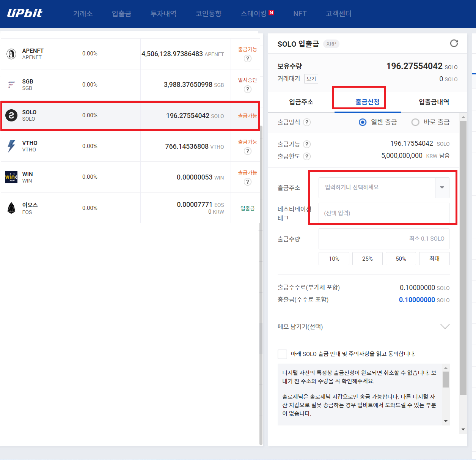Click the WIN coin icon
The image size is (476, 460).
coord(11,177)
